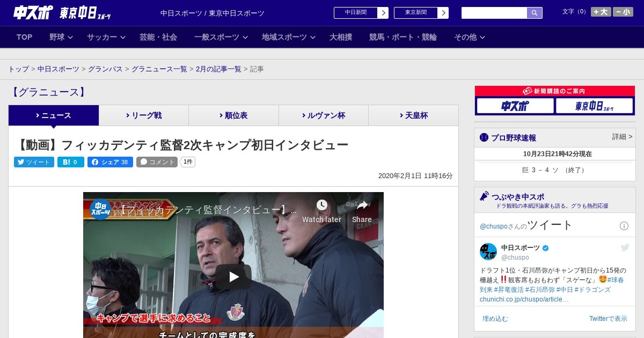Click Share arrow icon on video
The height and width of the screenshot is (338, 644).
click(x=362, y=205)
